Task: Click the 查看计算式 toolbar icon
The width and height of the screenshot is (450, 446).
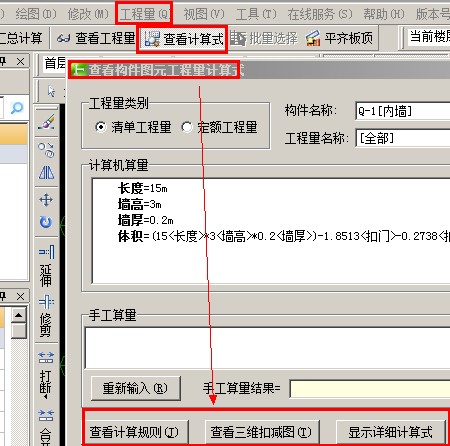Action: point(152,39)
